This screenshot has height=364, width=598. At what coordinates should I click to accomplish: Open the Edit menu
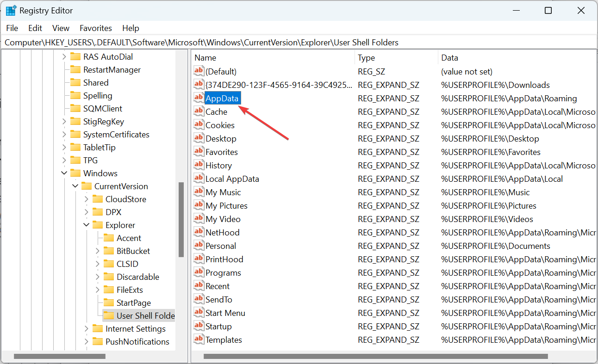click(x=35, y=28)
